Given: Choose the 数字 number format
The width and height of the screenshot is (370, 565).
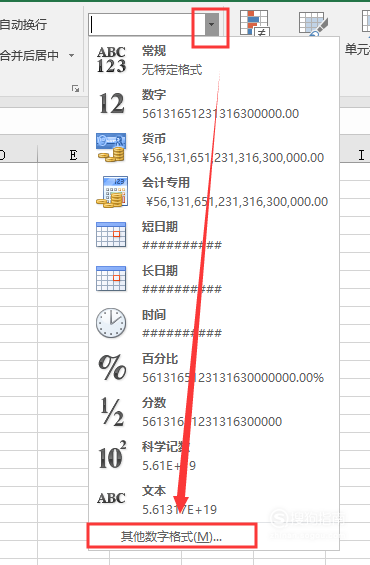Looking at the screenshot, I should [x=214, y=104].
